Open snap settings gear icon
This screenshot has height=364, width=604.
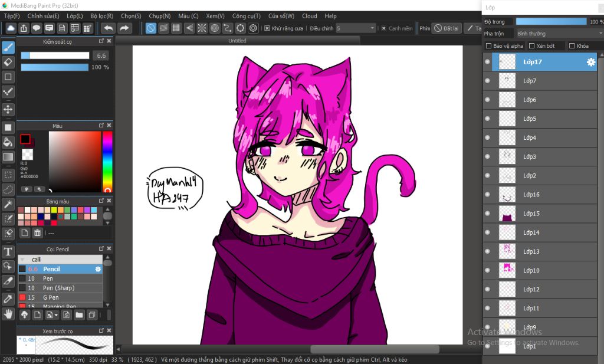point(253,28)
